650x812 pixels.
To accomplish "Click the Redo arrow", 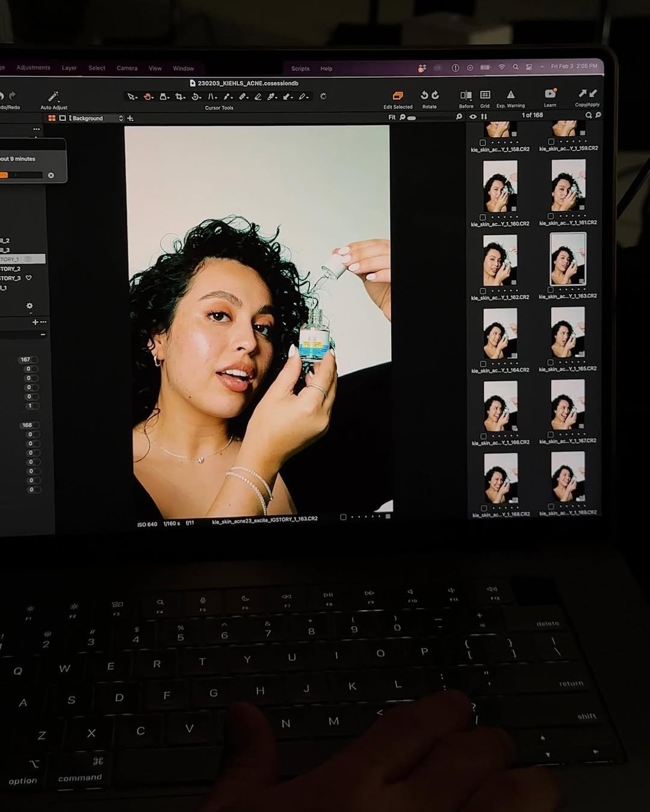I will point(13,96).
